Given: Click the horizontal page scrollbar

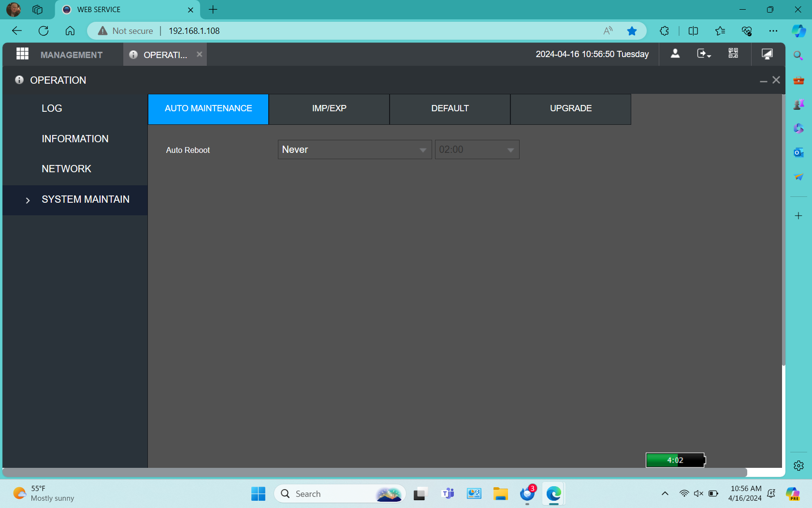Looking at the screenshot, I should pos(375,472).
